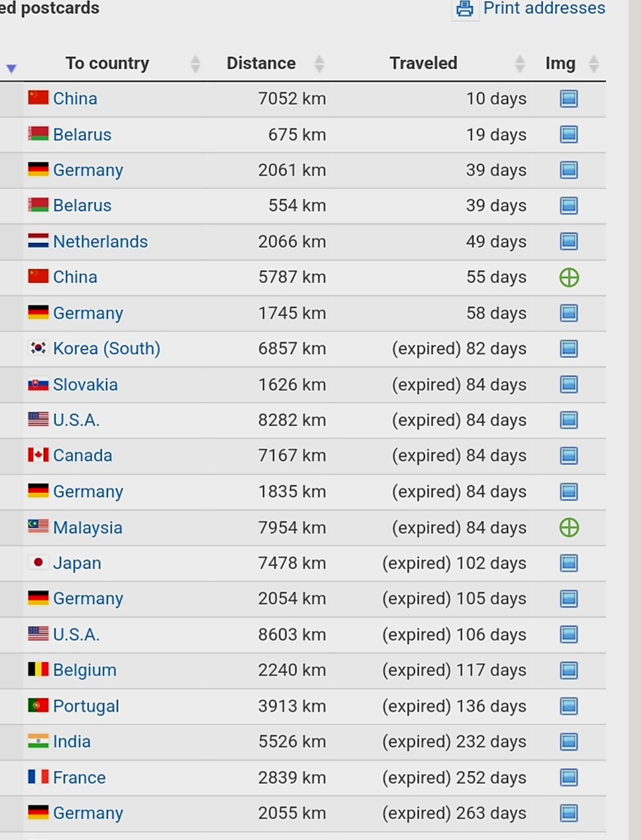Open image icon for Japan row
Viewport: 641px width, 840px height.
click(569, 563)
